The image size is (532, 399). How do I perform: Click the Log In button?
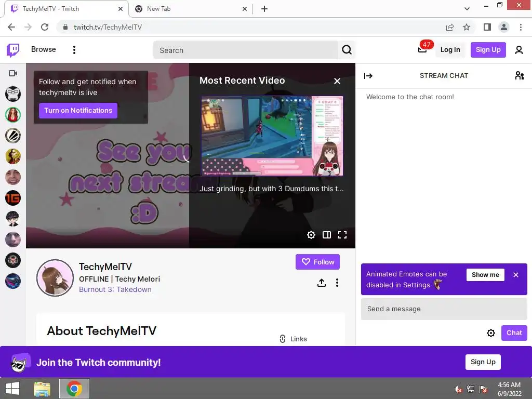coord(450,50)
